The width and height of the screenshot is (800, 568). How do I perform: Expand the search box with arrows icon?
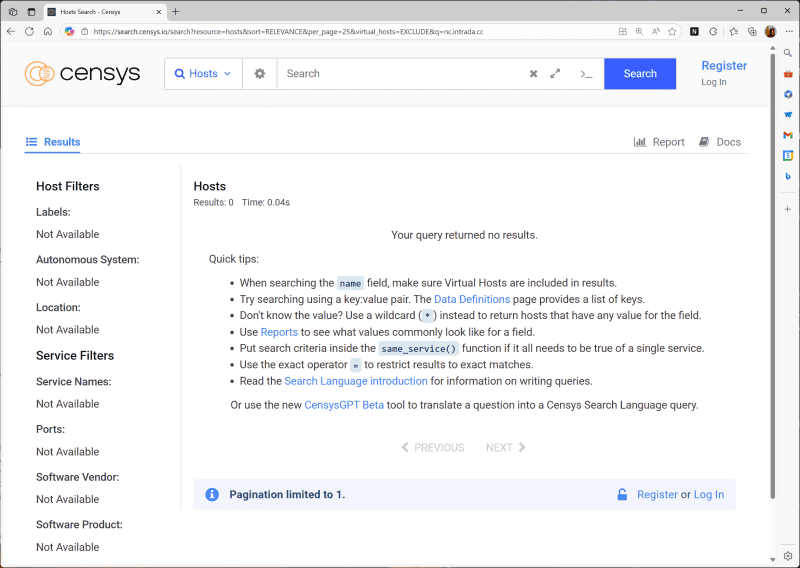(x=555, y=73)
